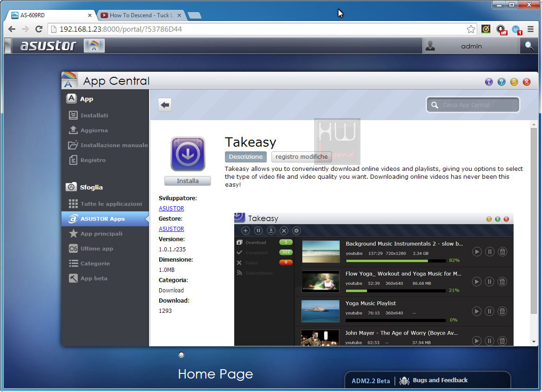Click the size value 1.0MB
This screenshot has width=542, height=392.
pos(167,270)
